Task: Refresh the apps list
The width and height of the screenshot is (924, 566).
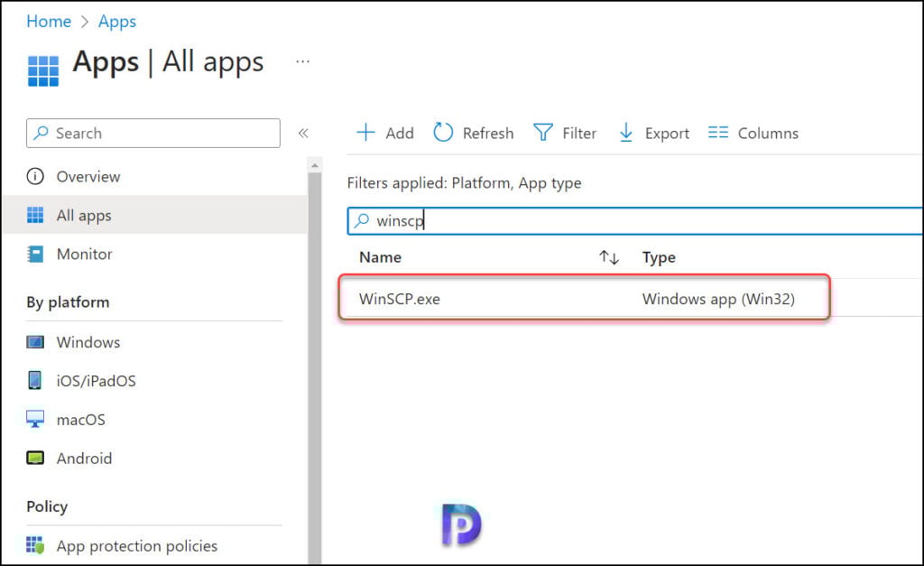Action: tap(473, 134)
